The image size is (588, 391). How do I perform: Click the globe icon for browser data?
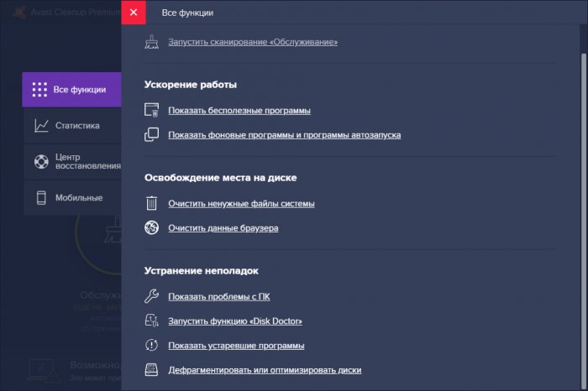pyautogui.click(x=152, y=227)
